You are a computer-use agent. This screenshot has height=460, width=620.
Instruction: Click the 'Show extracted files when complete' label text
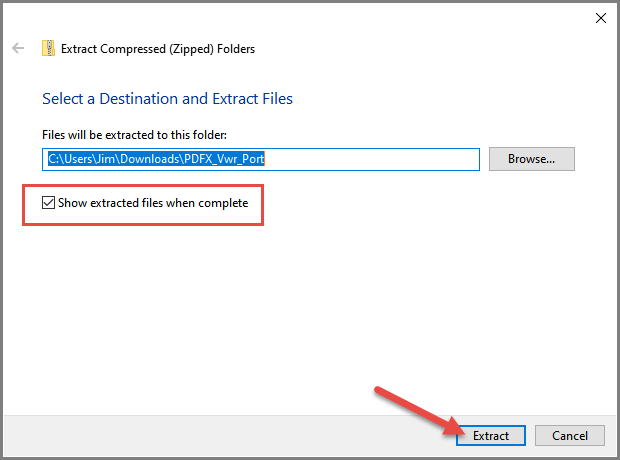(x=153, y=203)
